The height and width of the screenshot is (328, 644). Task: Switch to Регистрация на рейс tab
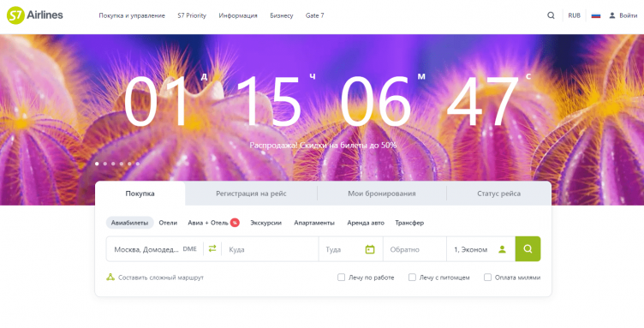(x=252, y=194)
